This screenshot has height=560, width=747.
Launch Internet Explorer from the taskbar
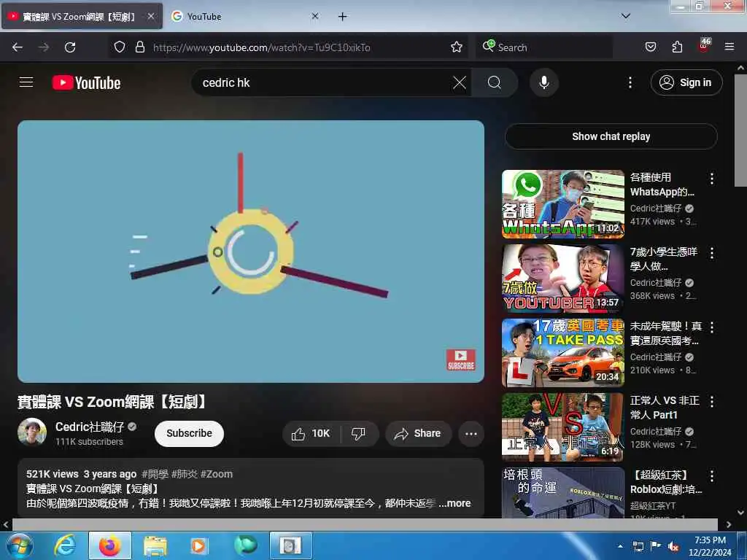click(x=65, y=545)
